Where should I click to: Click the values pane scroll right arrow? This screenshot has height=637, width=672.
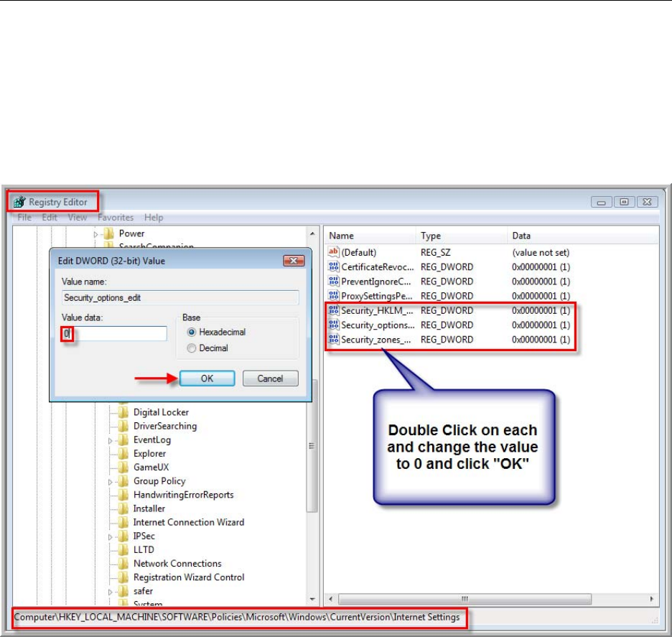652,599
